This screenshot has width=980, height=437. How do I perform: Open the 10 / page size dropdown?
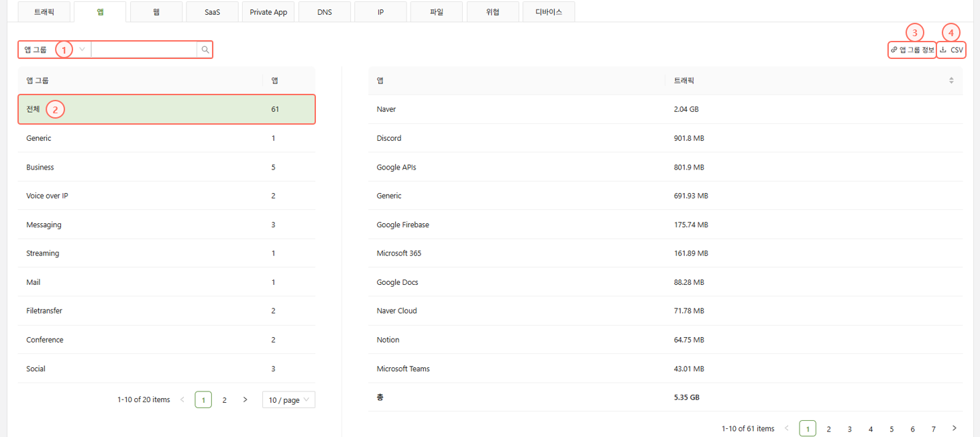(x=288, y=400)
